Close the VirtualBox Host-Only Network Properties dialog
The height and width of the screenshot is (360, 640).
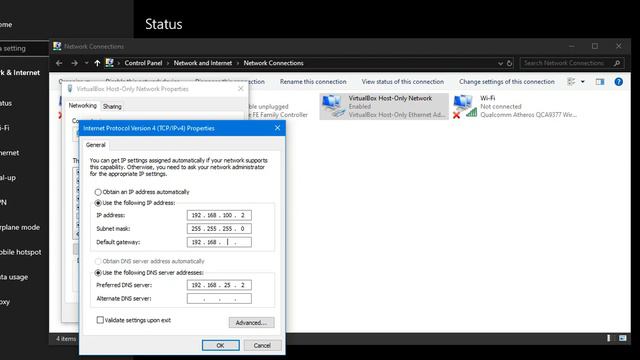[x=241, y=89]
